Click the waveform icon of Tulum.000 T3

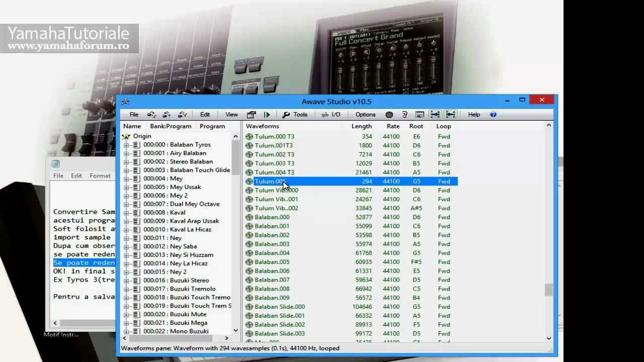249,137
